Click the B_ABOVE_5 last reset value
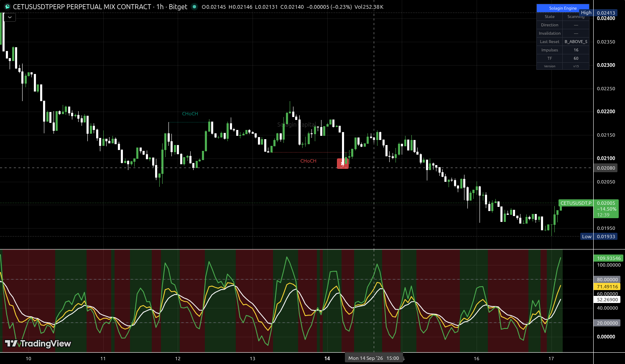Screen dimensions: 625x364 tap(576, 41)
